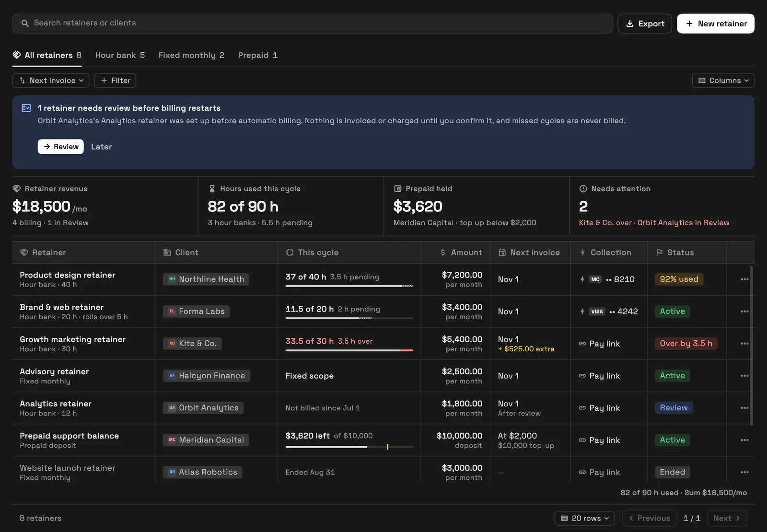
Task: Click the Kite & Co. client badge
Action: (192, 344)
